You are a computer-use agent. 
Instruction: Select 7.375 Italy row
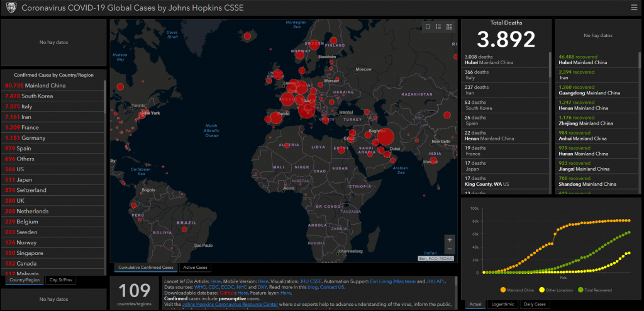coord(53,106)
